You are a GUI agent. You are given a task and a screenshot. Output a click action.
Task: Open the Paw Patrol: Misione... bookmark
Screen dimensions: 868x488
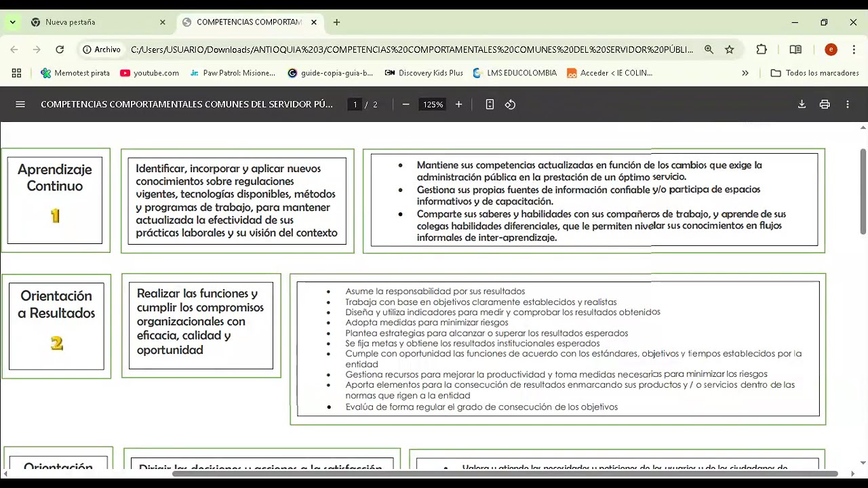click(x=233, y=73)
